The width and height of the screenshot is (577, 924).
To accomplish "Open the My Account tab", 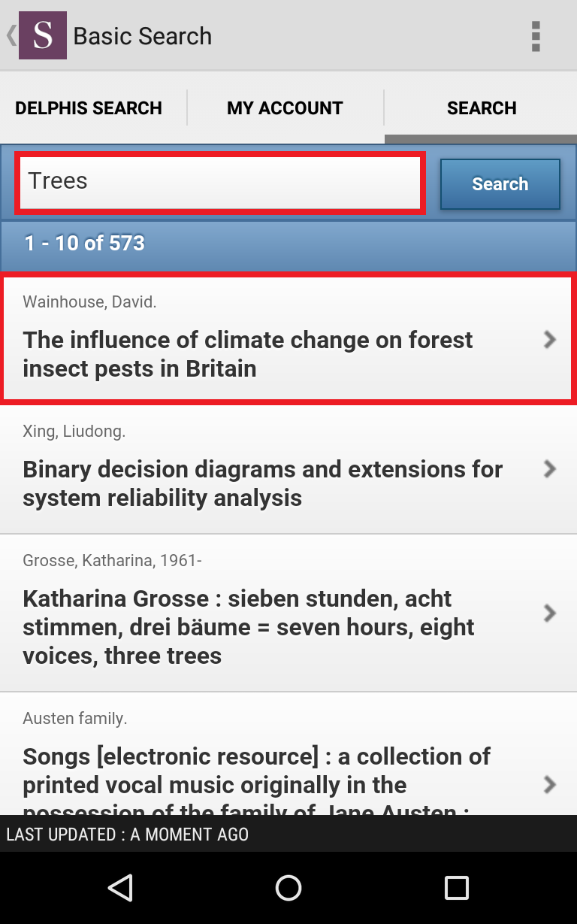I will click(285, 108).
